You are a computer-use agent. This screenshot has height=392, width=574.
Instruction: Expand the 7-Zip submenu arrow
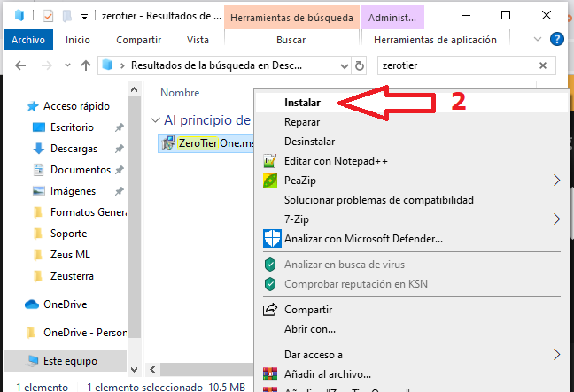tap(556, 219)
